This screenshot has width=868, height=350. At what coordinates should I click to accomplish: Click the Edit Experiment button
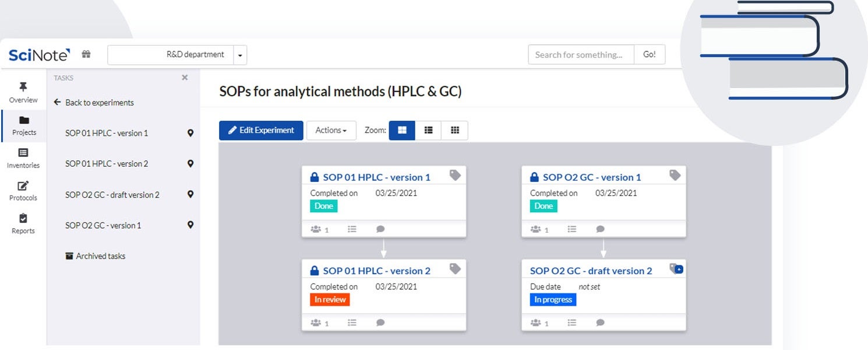pos(261,130)
